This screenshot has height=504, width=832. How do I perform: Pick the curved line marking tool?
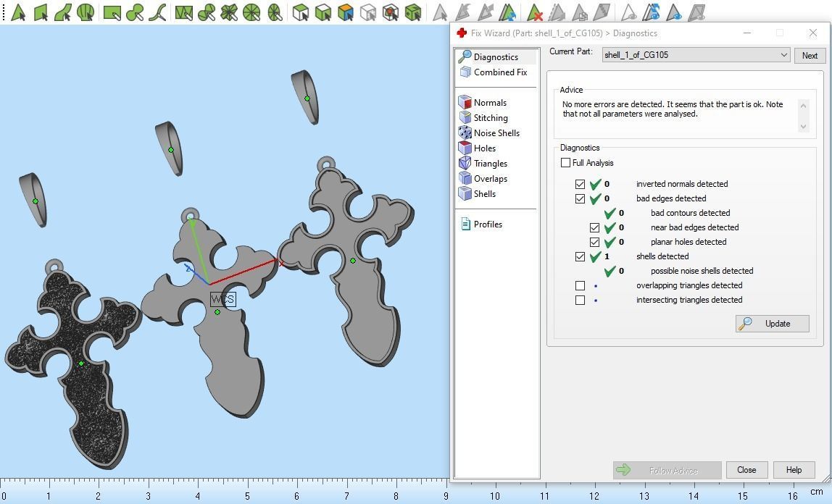point(157,12)
